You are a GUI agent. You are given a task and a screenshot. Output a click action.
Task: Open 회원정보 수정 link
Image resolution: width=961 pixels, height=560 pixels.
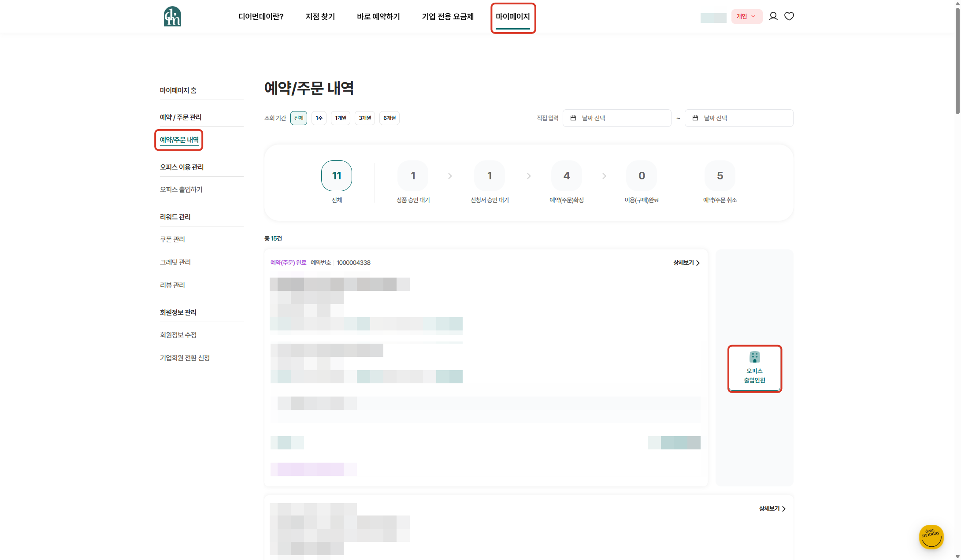[178, 335]
